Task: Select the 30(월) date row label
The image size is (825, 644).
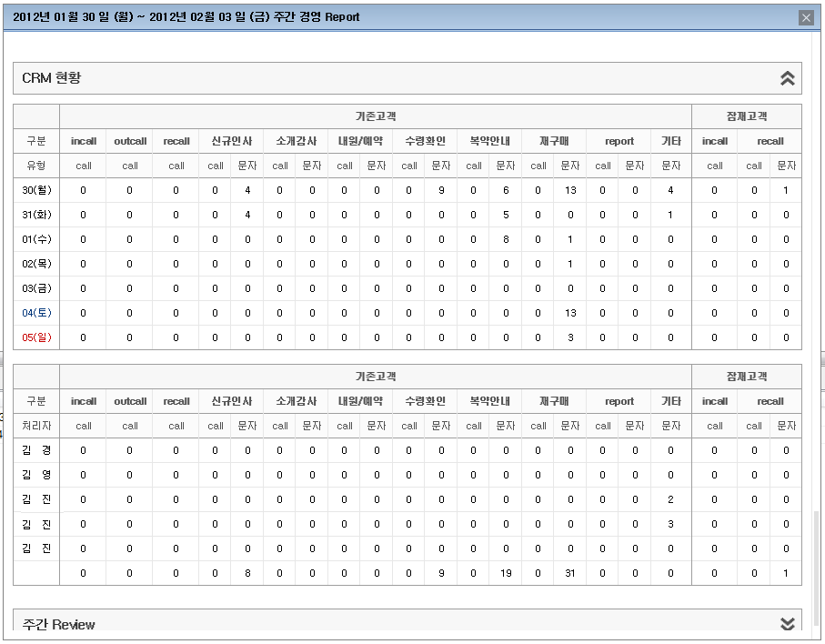Action: point(36,190)
